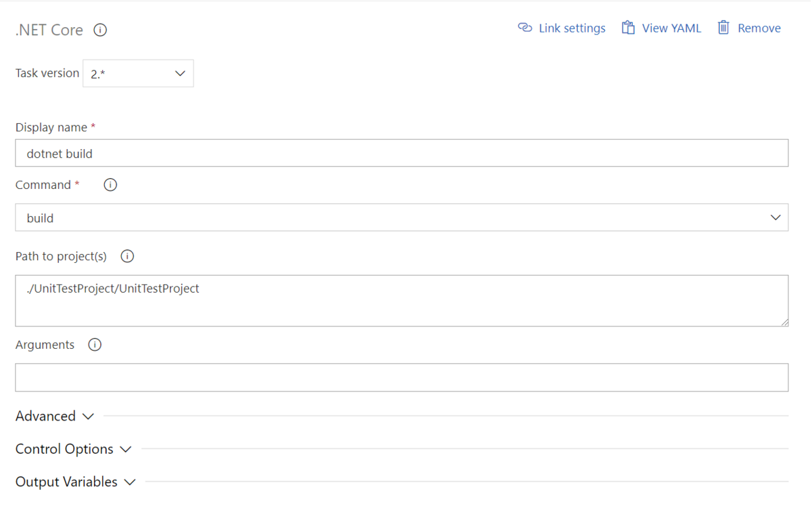Image resolution: width=812 pixels, height=508 pixels.
Task: Click the Path to project(s) label
Action: tap(62, 257)
